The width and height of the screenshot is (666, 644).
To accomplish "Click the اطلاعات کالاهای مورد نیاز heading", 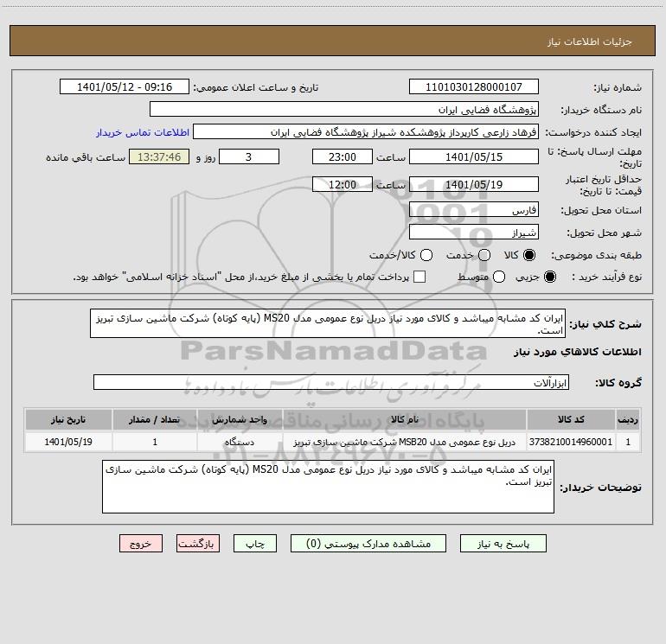I will coord(578,352).
